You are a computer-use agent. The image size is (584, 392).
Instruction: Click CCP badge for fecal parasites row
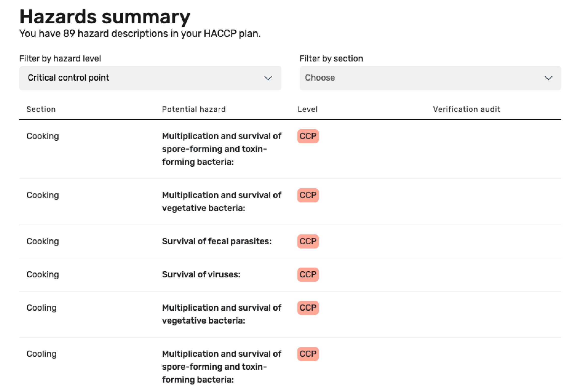pos(308,242)
